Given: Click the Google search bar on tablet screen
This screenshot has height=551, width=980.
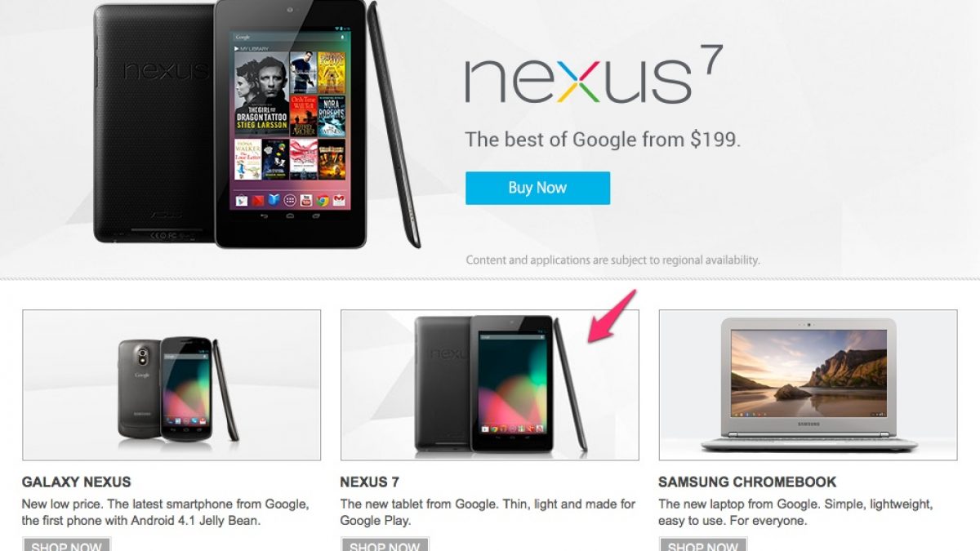Looking at the screenshot, I should coord(291,37).
